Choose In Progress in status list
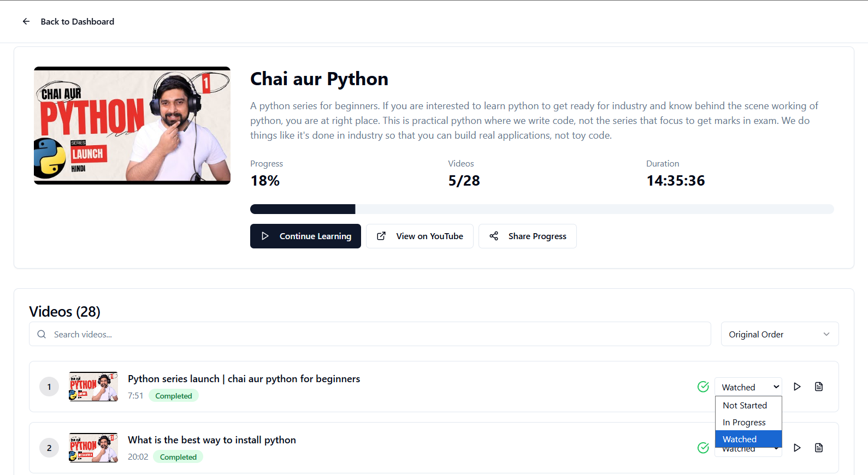The height and width of the screenshot is (475, 868). pos(748,422)
